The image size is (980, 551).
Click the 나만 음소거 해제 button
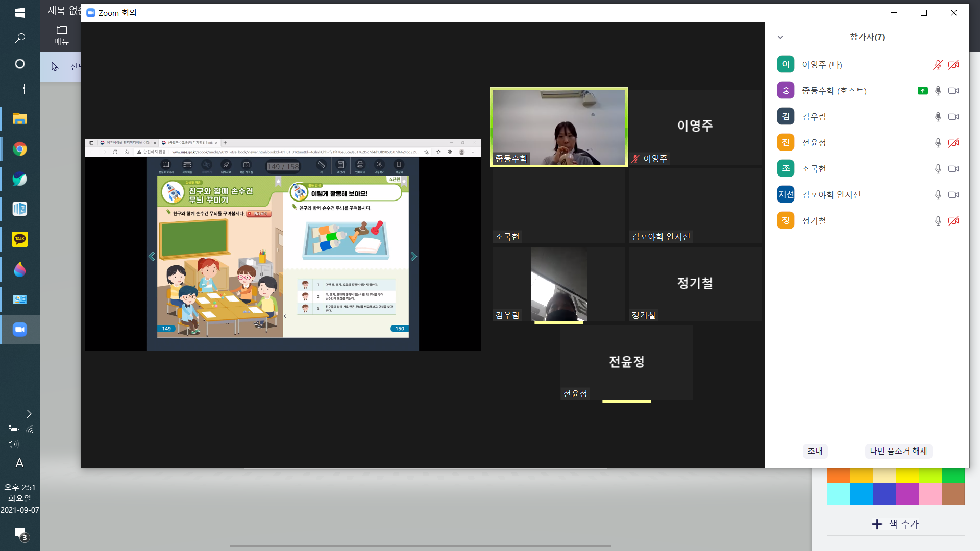pos(898,451)
